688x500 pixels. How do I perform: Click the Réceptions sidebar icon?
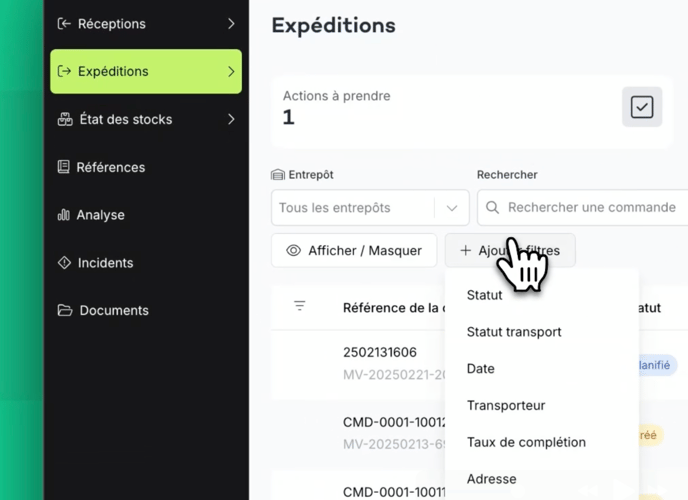coord(64,24)
